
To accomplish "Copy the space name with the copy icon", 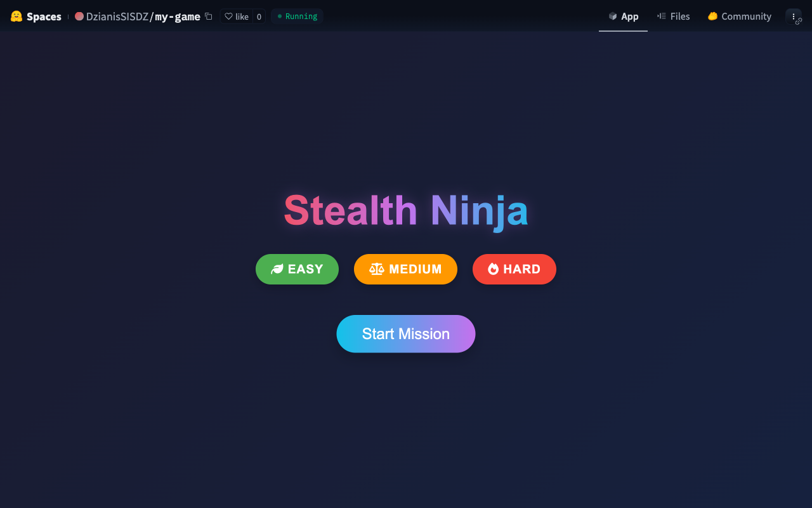I will [209, 17].
